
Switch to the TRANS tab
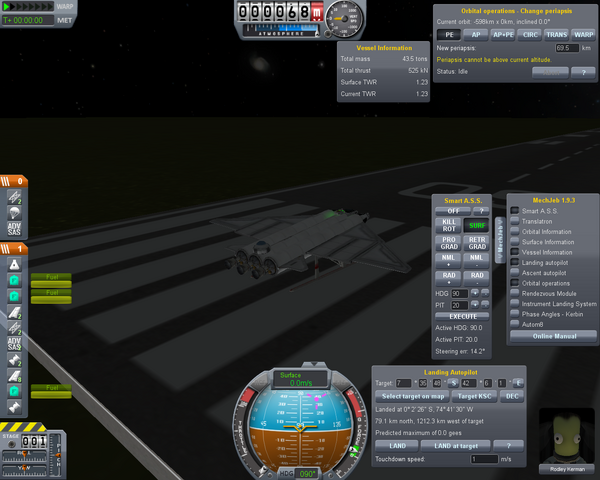click(556, 35)
